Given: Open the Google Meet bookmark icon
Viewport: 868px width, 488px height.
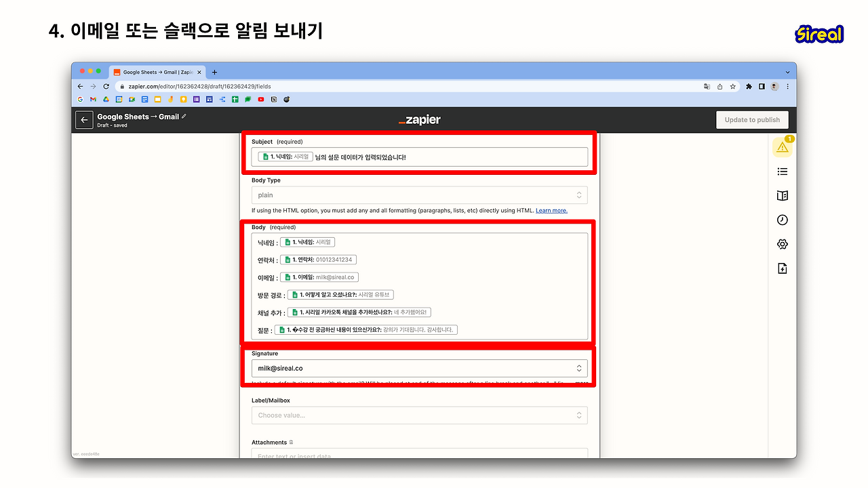Looking at the screenshot, I should (132, 100).
